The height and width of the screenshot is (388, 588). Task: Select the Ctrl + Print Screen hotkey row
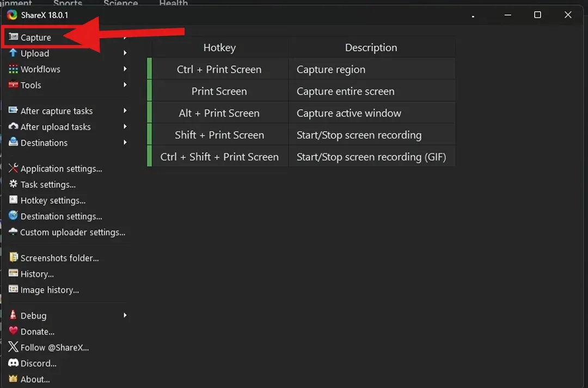pos(219,69)
